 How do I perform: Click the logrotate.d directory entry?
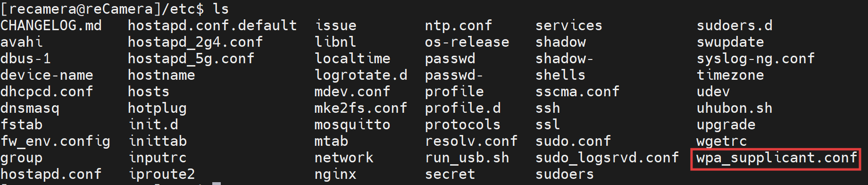coord(361,76)
